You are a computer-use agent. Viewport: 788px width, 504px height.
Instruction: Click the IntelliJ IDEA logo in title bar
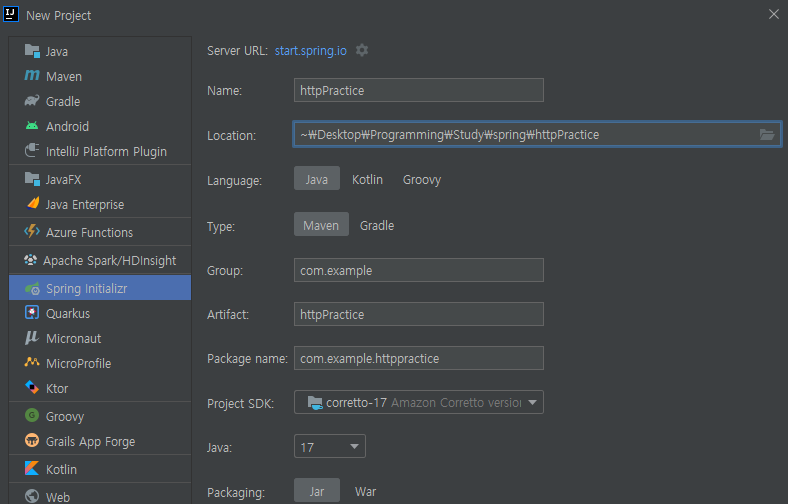(x=11, y=14)
